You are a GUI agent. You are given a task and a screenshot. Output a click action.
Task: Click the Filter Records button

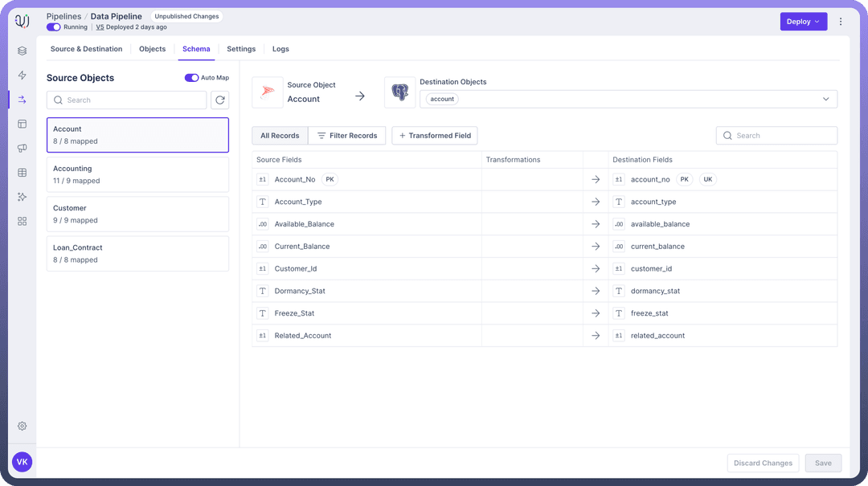347,136
